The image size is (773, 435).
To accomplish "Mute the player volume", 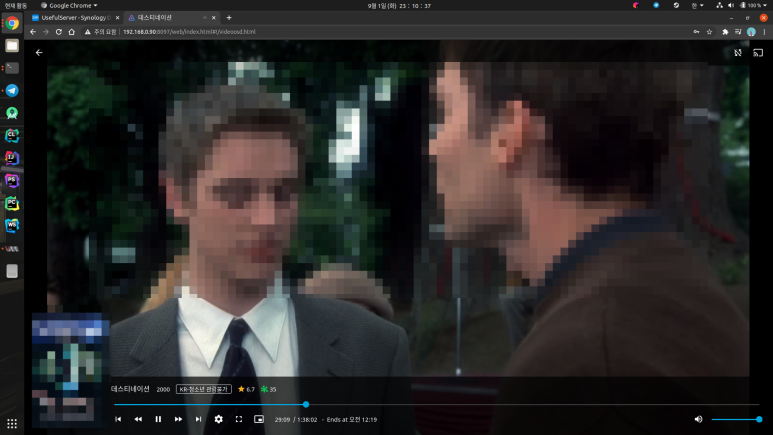I will coord(699,419).
